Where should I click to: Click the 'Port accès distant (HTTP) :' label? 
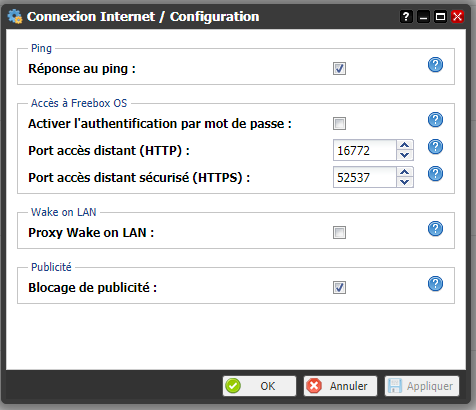pyautogui.click(x=109, y=151)
